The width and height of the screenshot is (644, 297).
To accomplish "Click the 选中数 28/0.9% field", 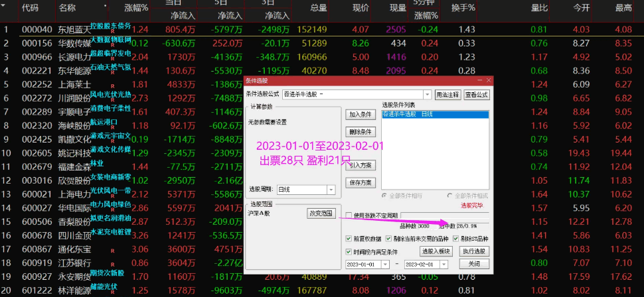I will point(473,226).
